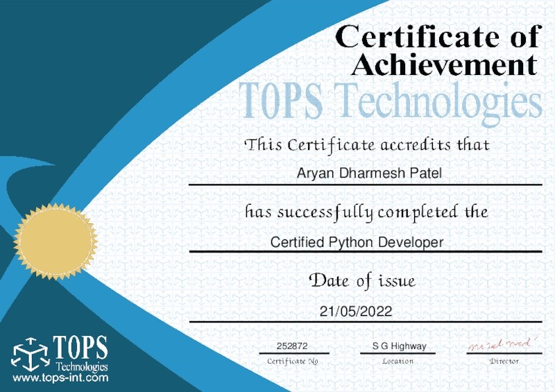Select the text 'has successfully completed the'
555x392 pixels.
point(366,212)
